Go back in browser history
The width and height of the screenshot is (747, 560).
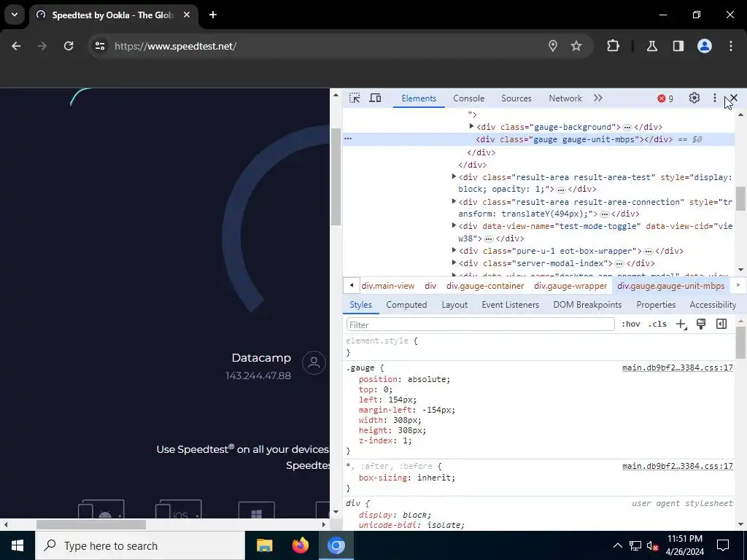[16, 46]
